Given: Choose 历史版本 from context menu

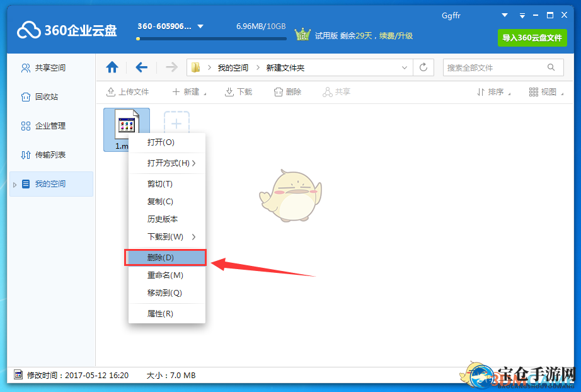Looking at the screenshot, I should click(x=167, y=219).
